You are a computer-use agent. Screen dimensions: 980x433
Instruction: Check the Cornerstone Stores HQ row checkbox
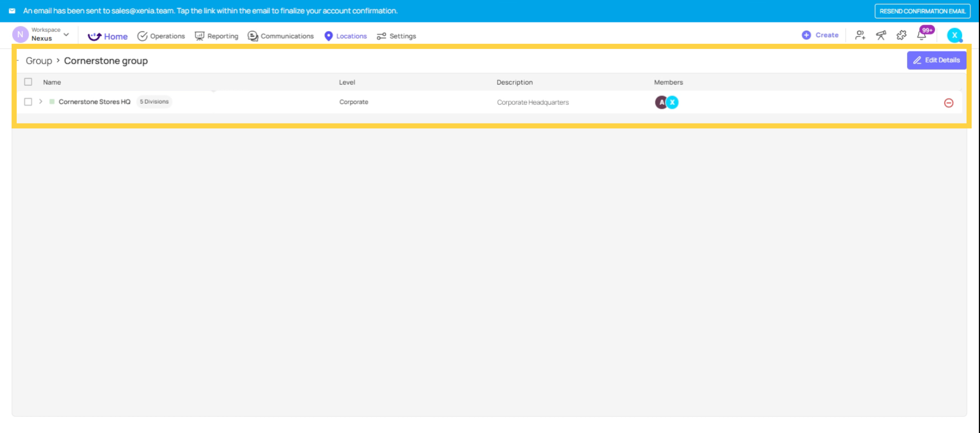point(28,102)
